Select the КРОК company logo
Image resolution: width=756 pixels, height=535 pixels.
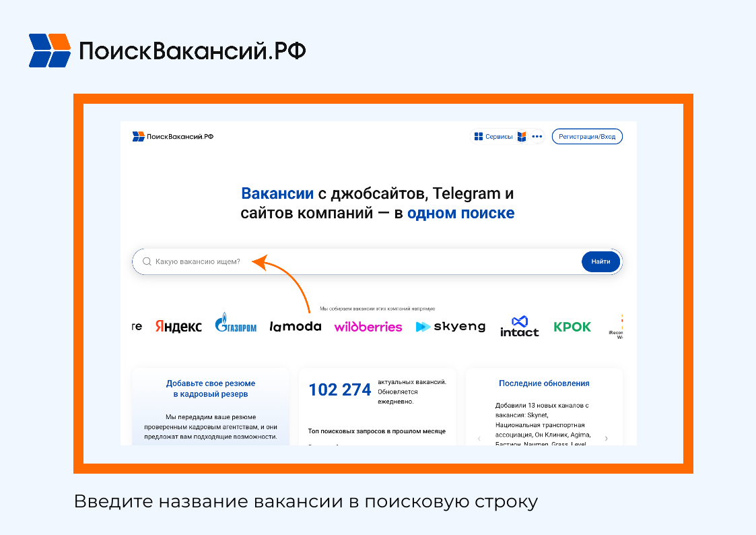[572, 327]
